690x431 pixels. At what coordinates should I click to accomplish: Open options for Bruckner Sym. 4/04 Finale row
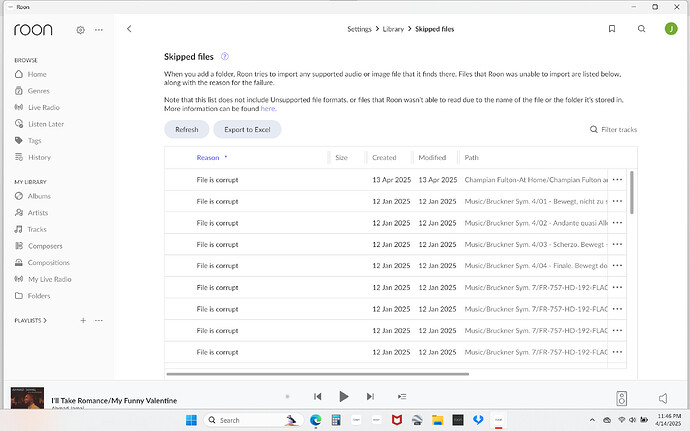coord(617,265)
